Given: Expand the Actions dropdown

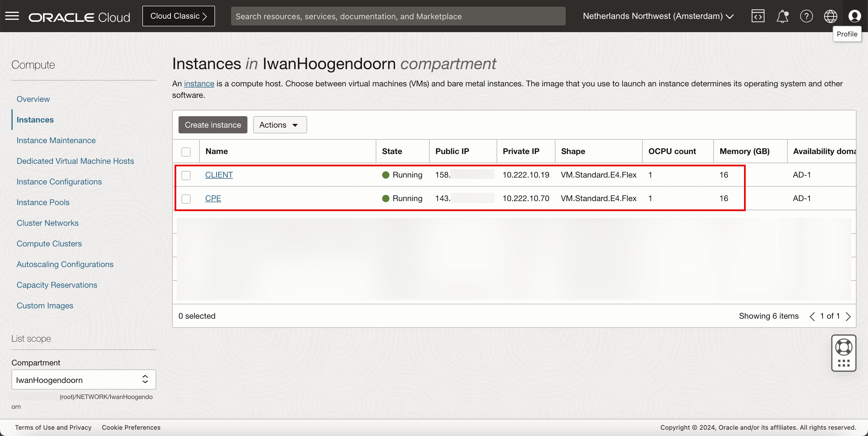Looking at the screenshot, I should tap(280, 125).
